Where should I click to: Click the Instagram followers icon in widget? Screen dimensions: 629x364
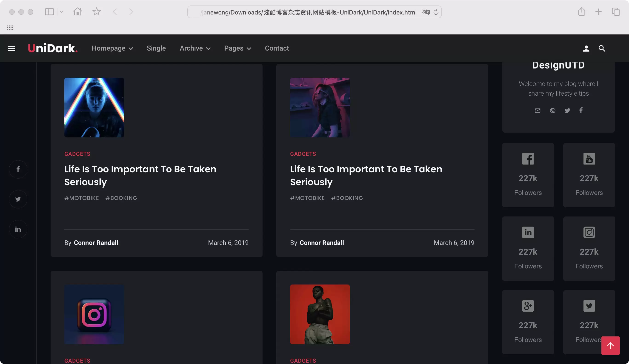click(589, 232)
